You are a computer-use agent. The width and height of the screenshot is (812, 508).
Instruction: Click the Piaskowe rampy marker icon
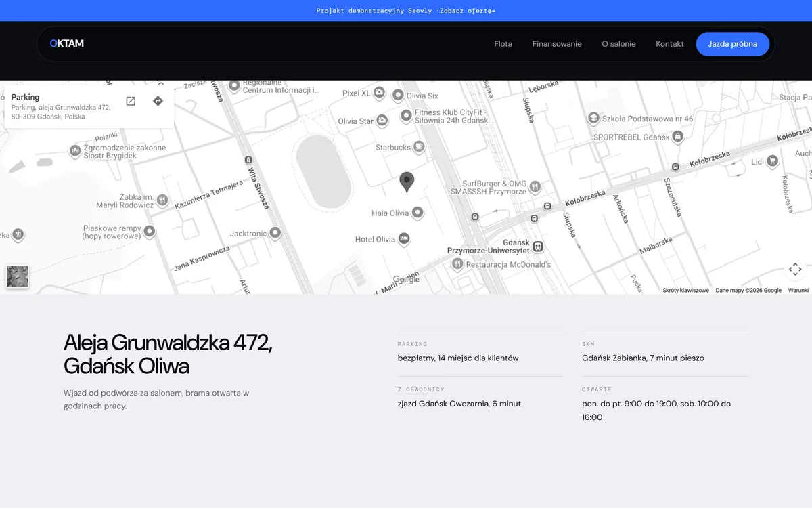(x=150, y=232)
